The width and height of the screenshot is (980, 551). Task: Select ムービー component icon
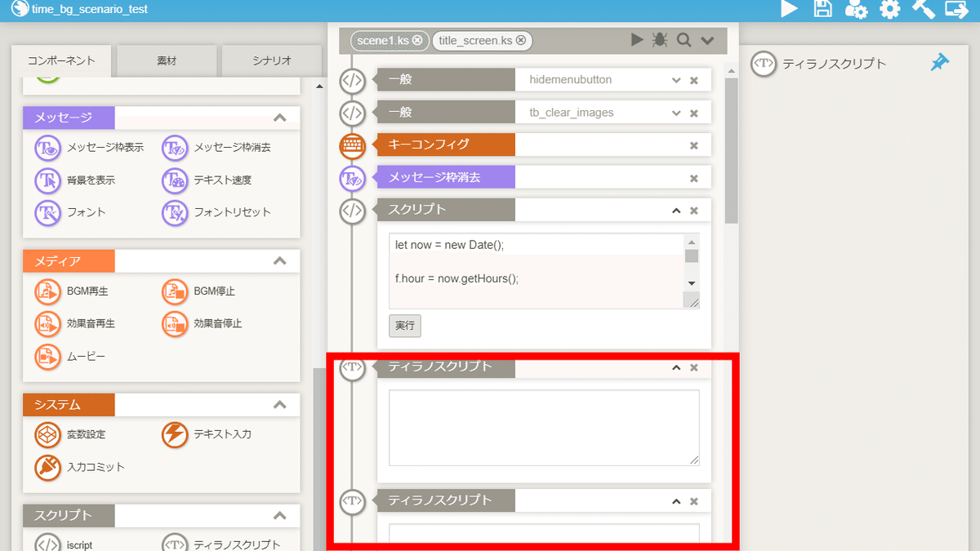click(x=48, y=357)
